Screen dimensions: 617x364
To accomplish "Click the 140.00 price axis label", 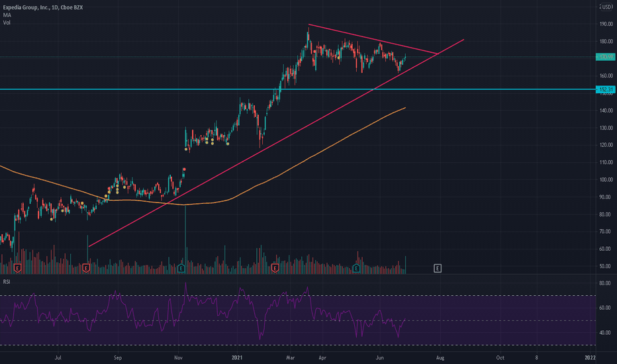I will point(606,111).
